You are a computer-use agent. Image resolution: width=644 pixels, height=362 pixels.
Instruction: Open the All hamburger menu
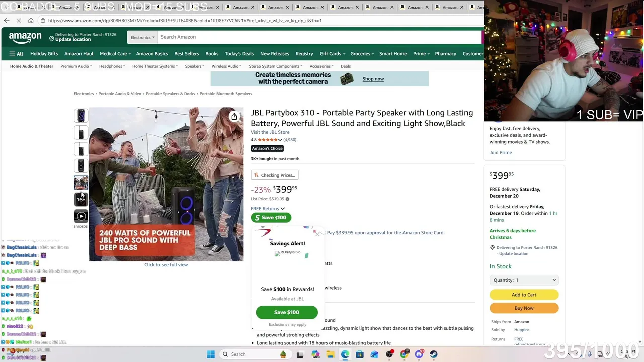coord(16,54)
